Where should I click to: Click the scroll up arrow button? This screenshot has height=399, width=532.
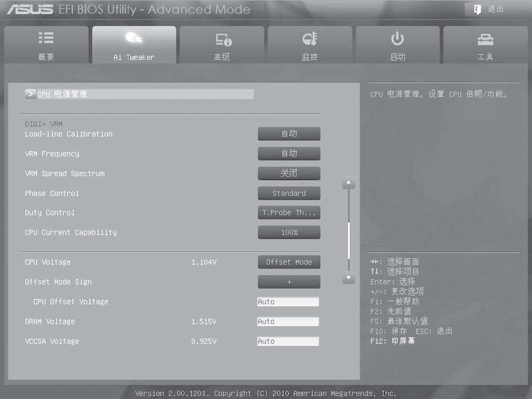[348, 183]
